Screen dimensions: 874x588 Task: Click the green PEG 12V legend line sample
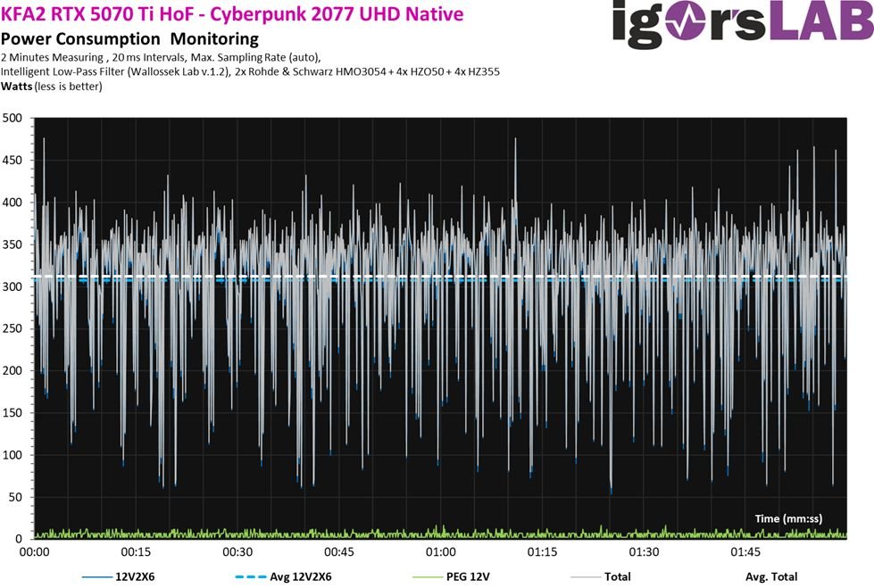point(427,577)
